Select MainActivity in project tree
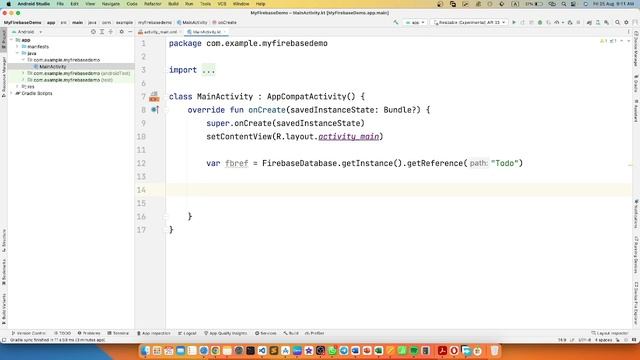The image size is (640, 360). (x=53, y=67)
